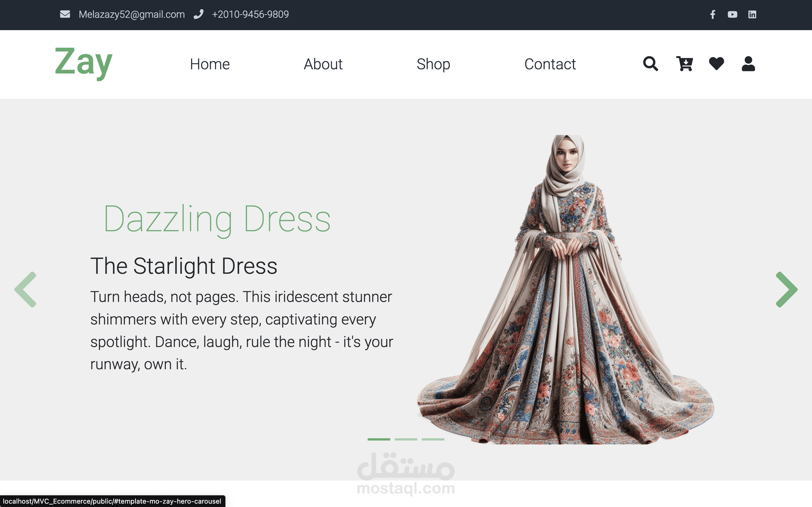Open the user account icon
Image resolution: width=812 pixels, height=507 pixels.
748,64
